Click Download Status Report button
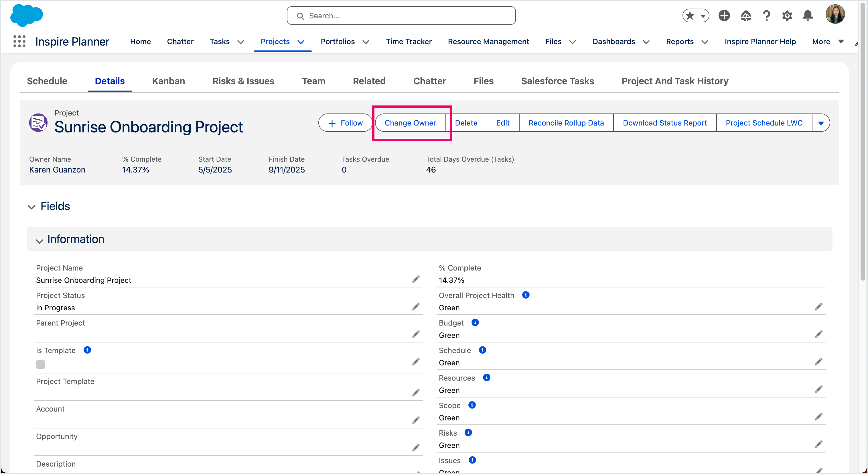This screenshot has width=868, height=474. pos(664,123)
